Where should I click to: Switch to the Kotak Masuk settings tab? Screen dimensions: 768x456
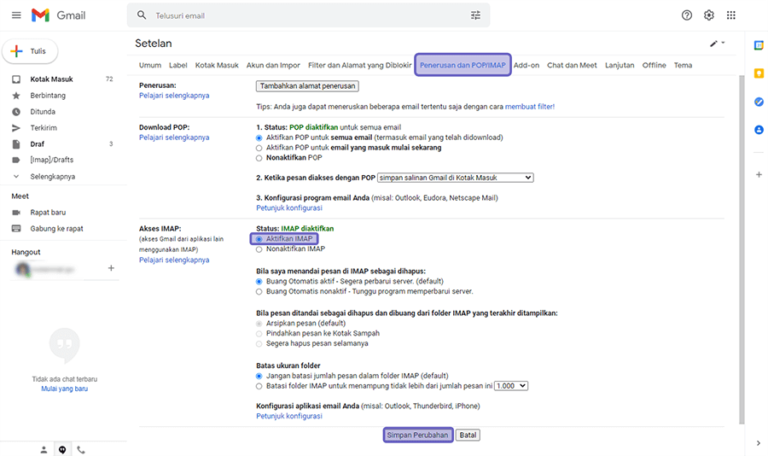pos(216,65)
